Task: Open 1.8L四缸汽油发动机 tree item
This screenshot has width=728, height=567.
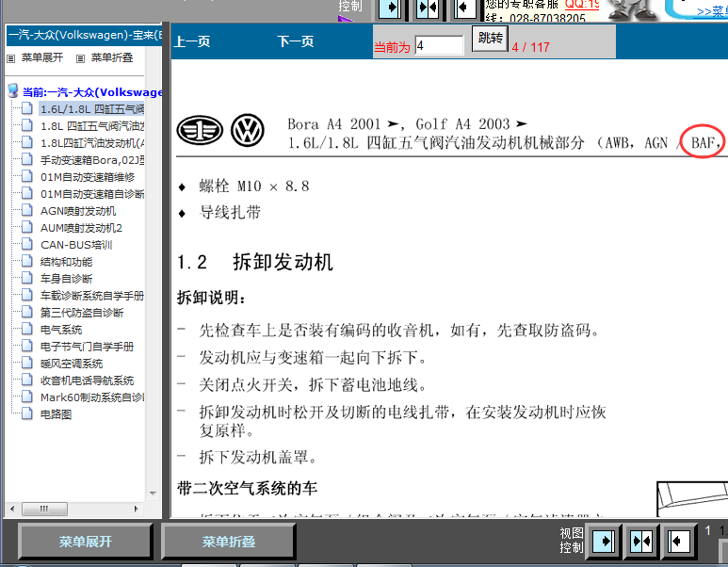Action: [92, 143]
